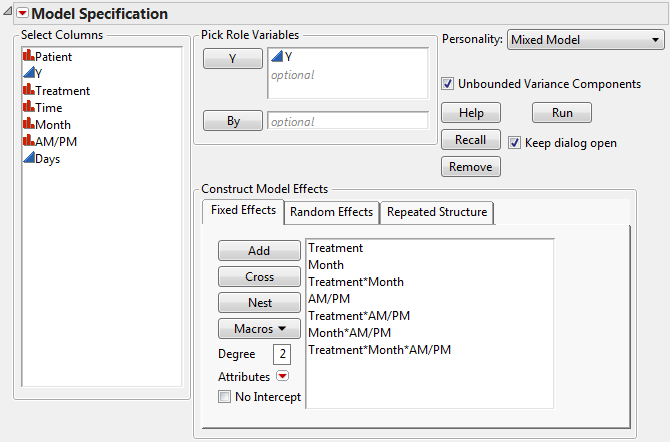Click the Patient nominal column icon

(x=28, y=57)
